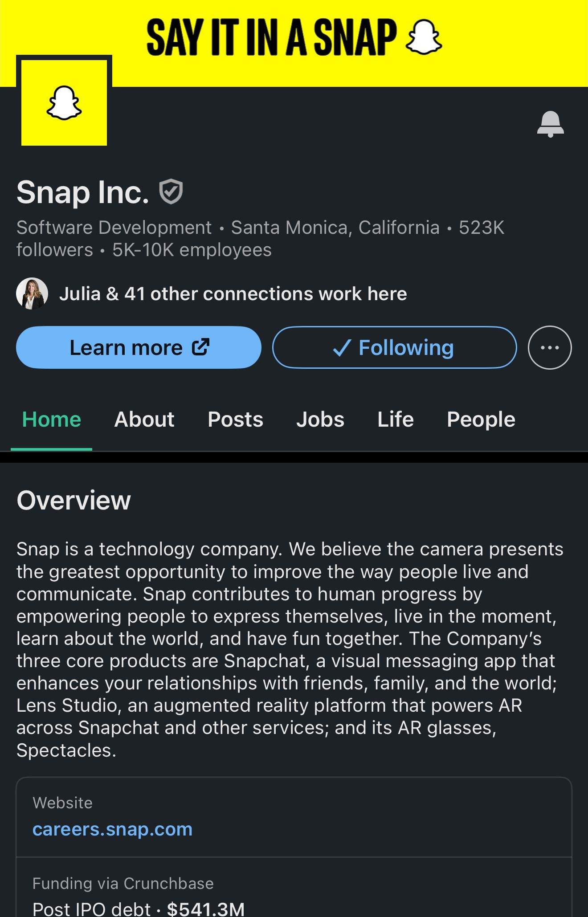Image resolution: width=588 pixels, height=917 pixels.
Task: Tap Julia's connection profile photo
Action: pos(32,293)
